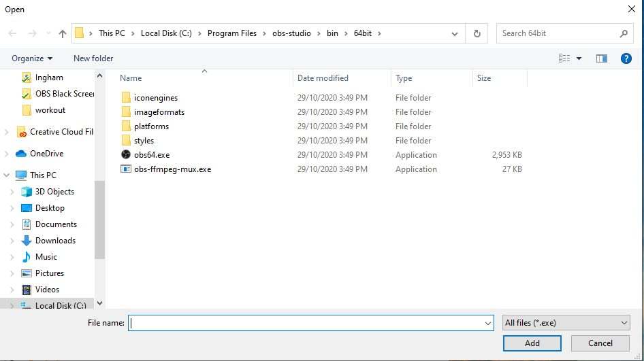Open Ingham in the navigation pane
Viewport: 644px width, 361px height.
(x=49, y=78)
